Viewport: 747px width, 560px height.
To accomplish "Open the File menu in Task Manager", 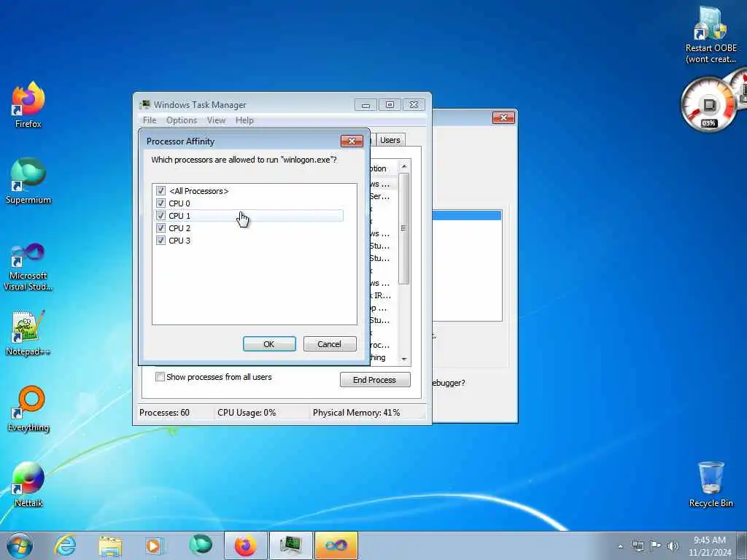I will pos(150,120).
